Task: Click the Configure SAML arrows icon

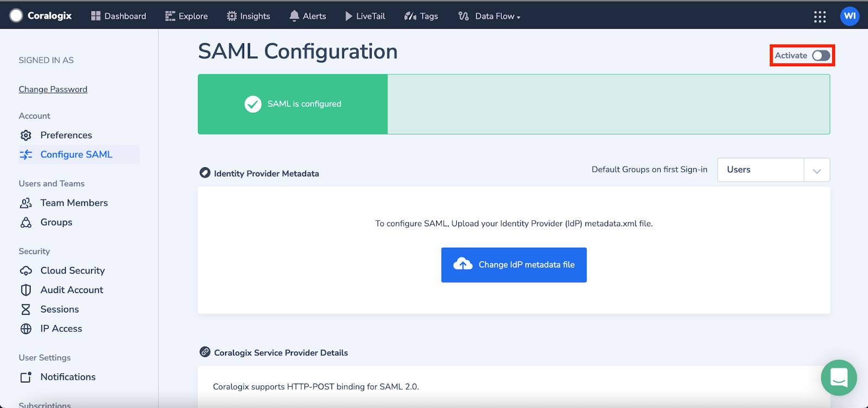Action: [x=25, y=155]
